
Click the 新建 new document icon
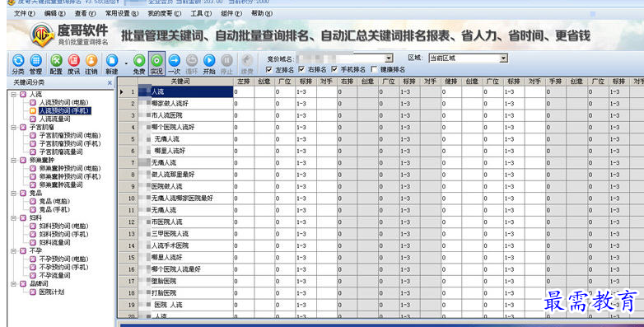(x=112, y=61)
